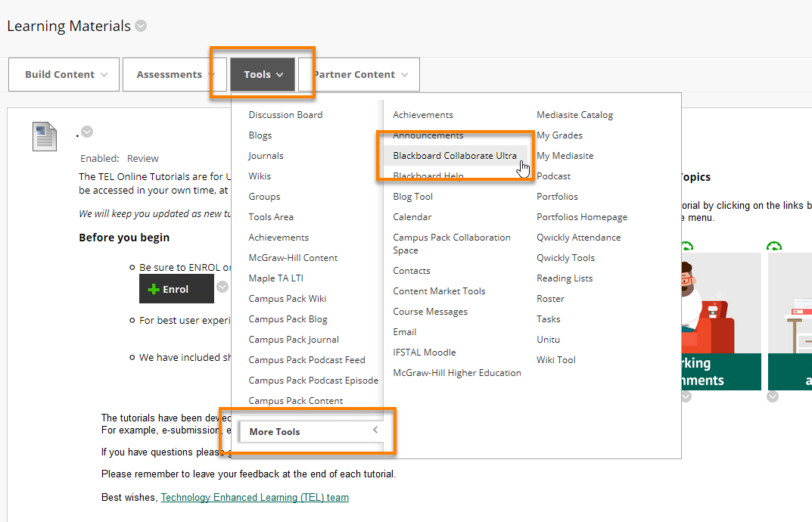Choose Mediasite Catalog from tools list

[574, 115]
